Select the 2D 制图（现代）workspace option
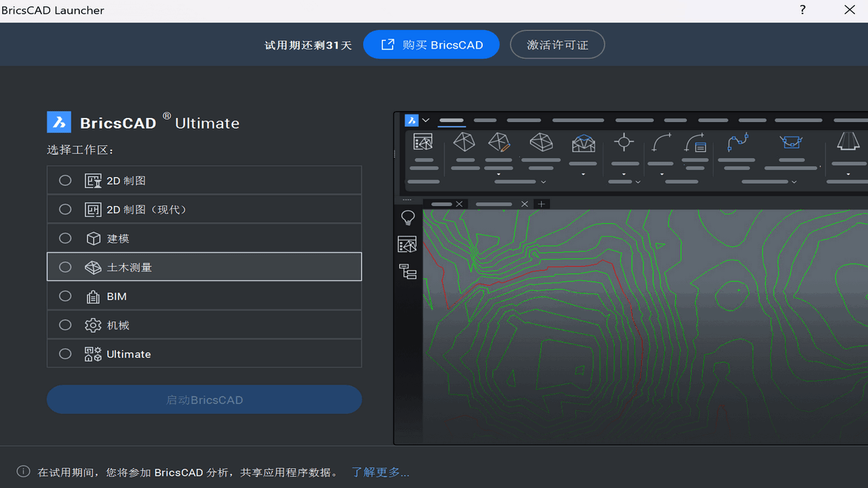The height and width of the screenshot is (488, 868). point(65,209)
